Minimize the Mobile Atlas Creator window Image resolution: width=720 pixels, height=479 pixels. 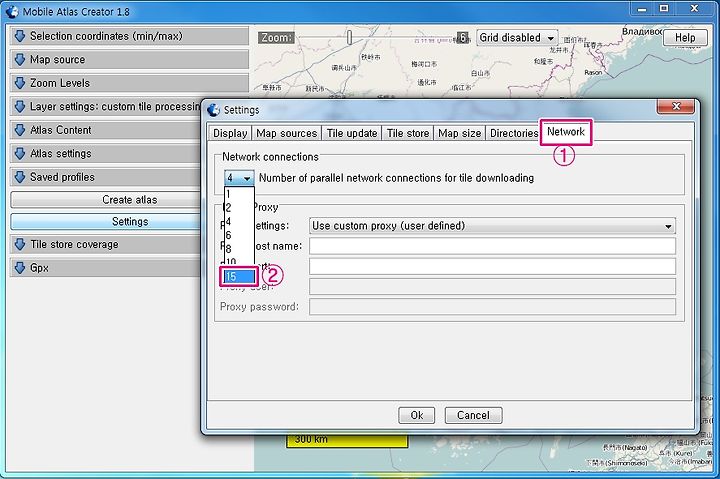tap(642, 8)
